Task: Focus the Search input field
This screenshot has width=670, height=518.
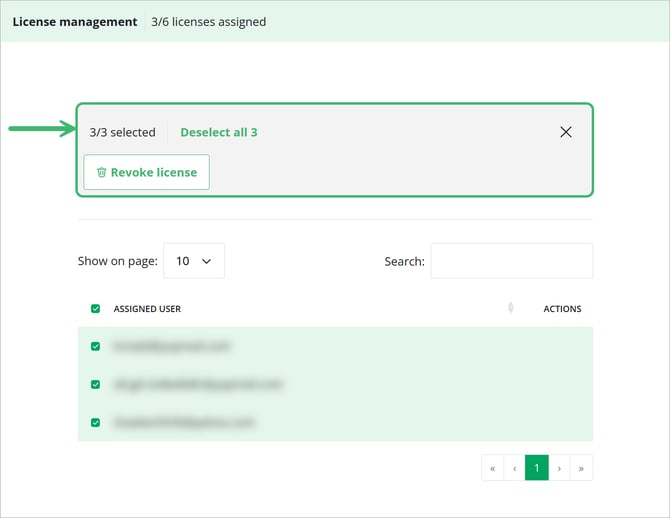Action: tap(511, 261)
